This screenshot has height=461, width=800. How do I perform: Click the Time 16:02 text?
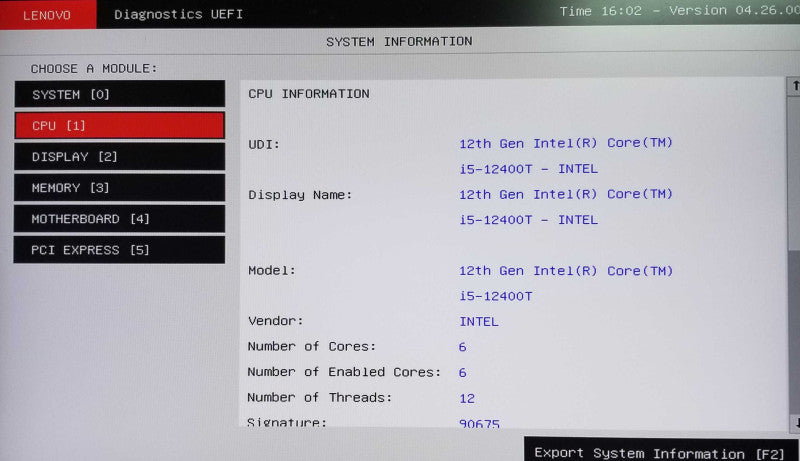click(601, 11)
